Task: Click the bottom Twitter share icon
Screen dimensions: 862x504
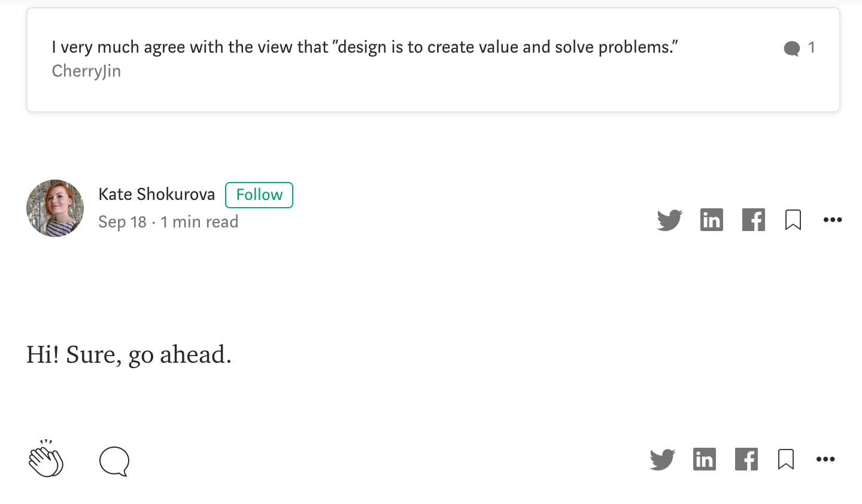Action: (662, 459)
